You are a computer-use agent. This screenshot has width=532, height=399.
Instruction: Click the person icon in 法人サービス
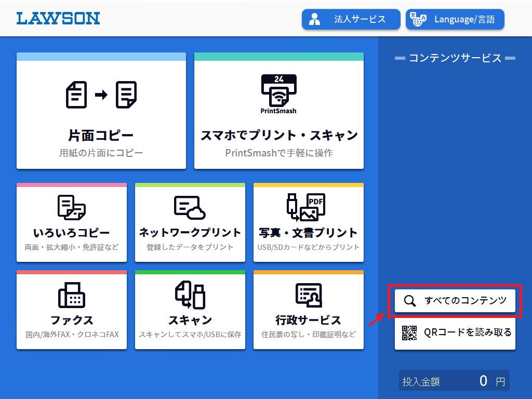point(314,19)
